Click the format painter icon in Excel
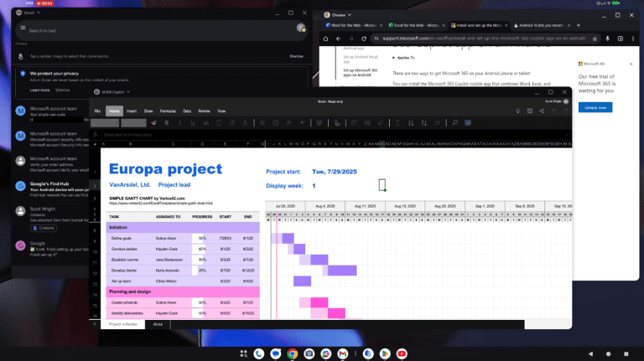644x361 pixels. point(153,122)
